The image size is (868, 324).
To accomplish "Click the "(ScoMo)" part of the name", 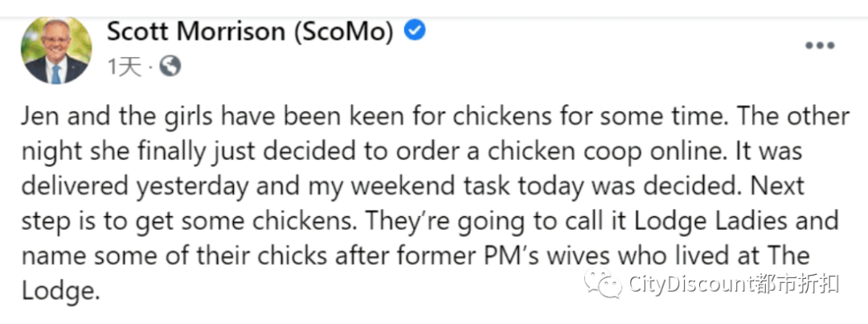I will [343, 32].
